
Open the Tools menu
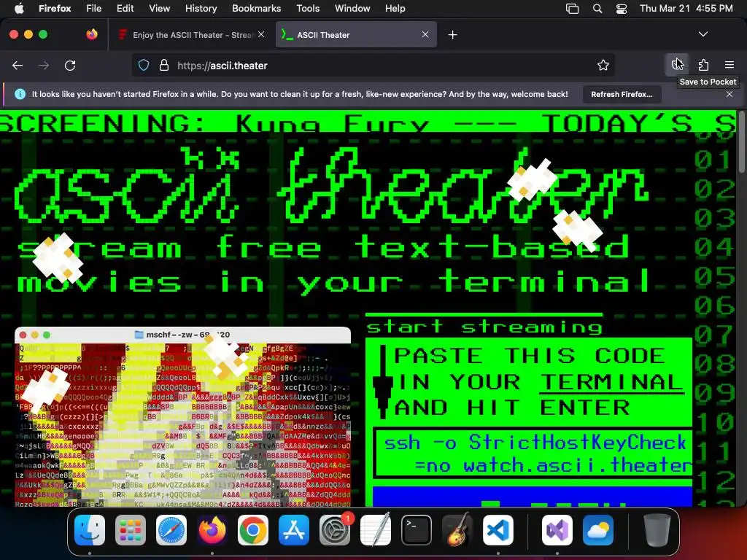pos(308,8)
